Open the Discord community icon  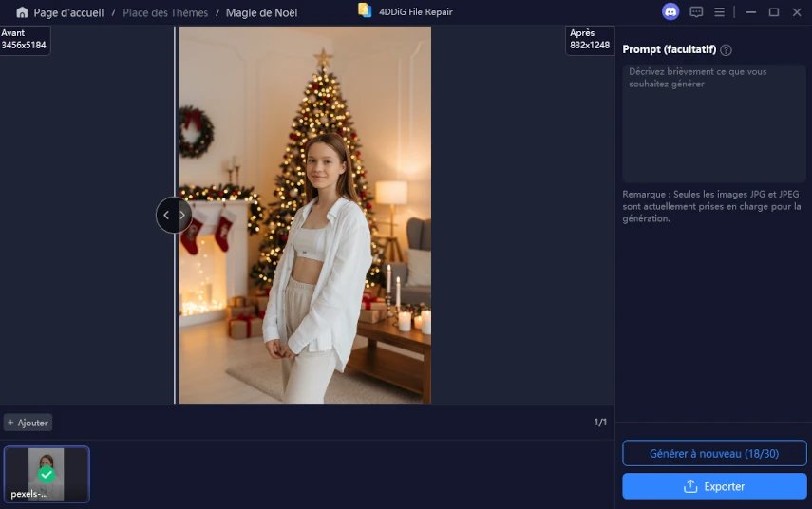(x=670, y=12)
